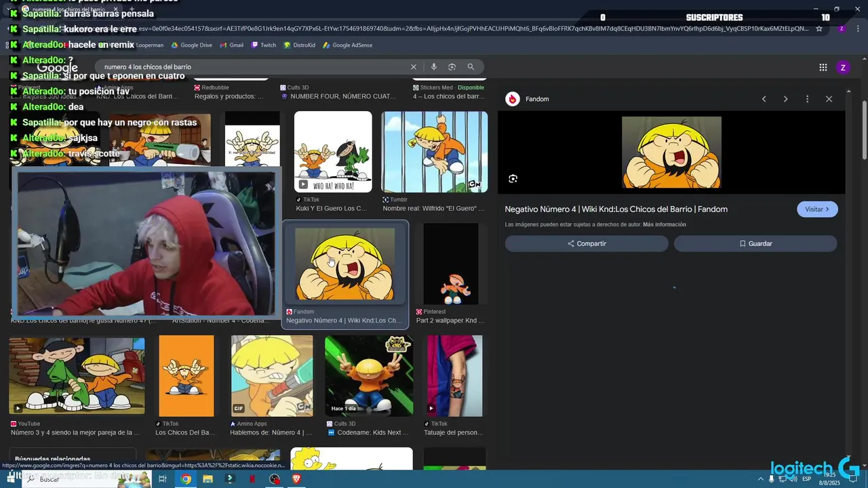Open the Windows Start button
The height and width of the screenshot is (488, 868).
[12, 479]
